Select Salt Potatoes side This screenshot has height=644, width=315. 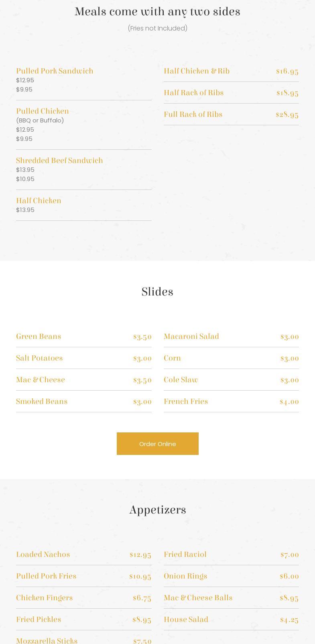pos(39,358)
